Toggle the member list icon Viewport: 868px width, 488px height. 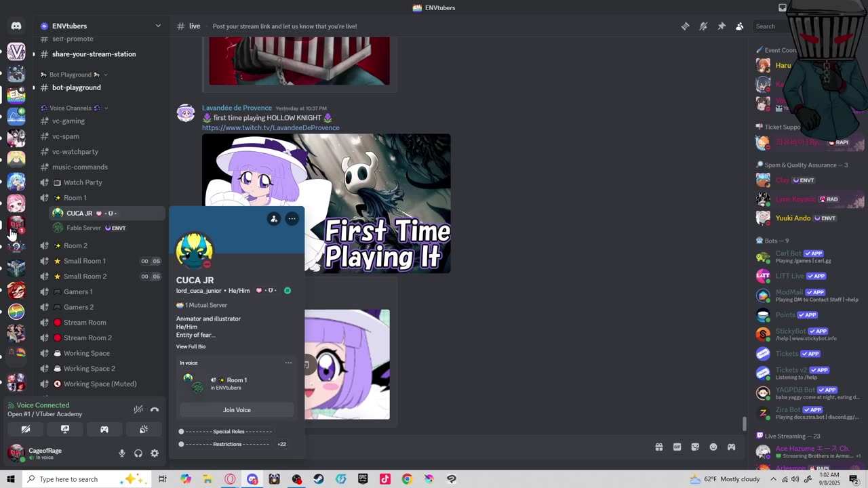[739, 26]
